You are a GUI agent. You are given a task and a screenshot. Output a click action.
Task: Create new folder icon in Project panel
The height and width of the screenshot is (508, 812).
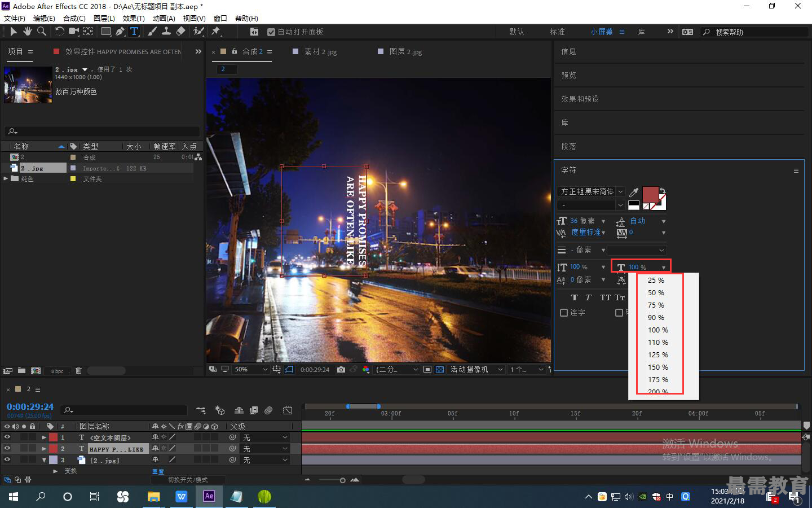pos(21,371)
